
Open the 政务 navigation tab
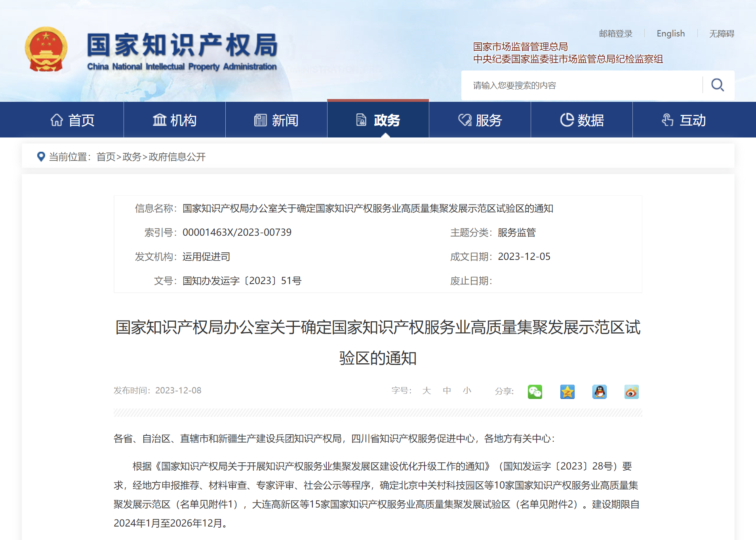click(x=378, y=120)
